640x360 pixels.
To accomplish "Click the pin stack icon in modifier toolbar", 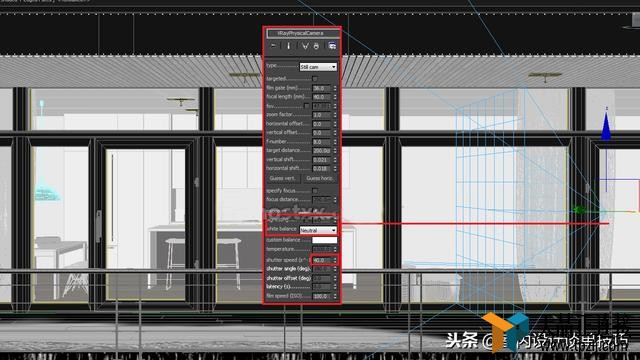I will coord(273,46).
